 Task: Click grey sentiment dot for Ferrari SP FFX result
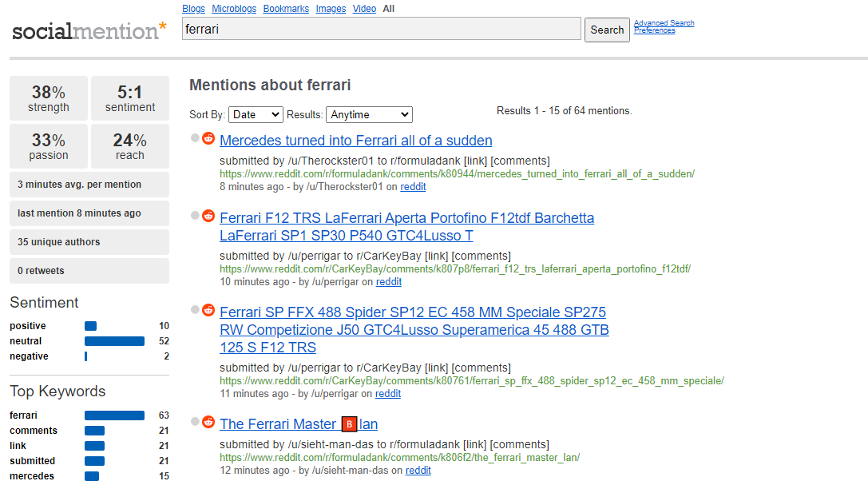point(195,309)
